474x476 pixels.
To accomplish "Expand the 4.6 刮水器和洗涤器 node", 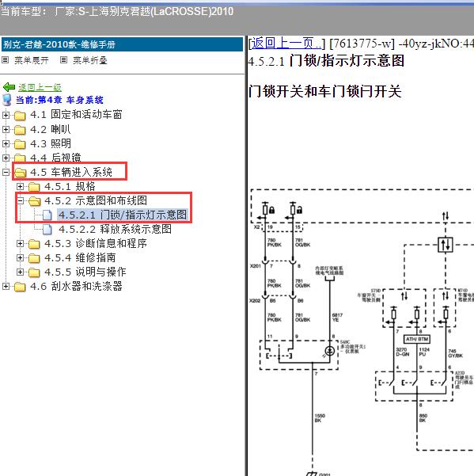I will (x=6, y=286).
